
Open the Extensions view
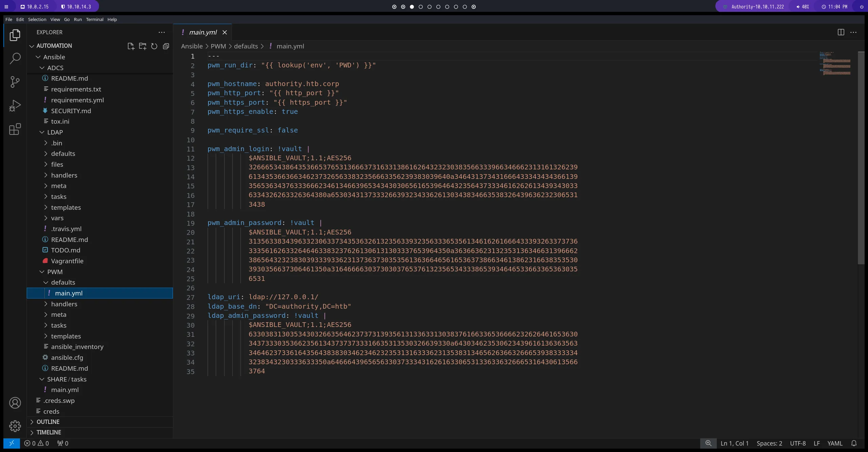coord(15,129)
